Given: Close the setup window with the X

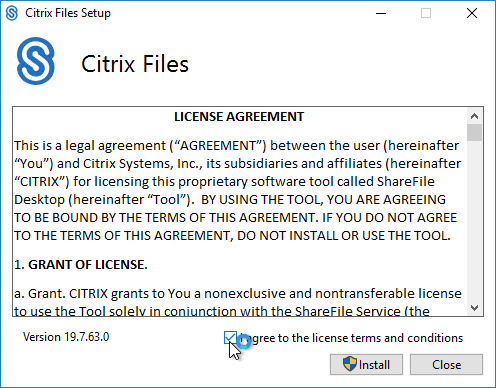Looking at the screenshot, I should point(472,13).
